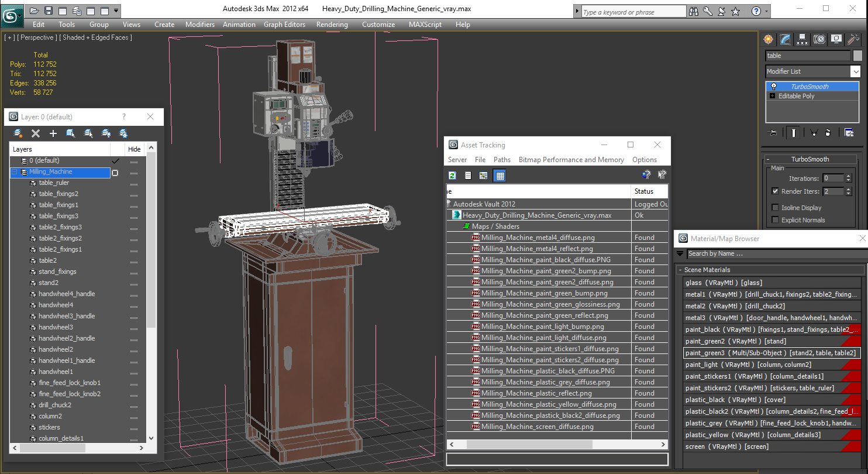Click Configure Modifier Sets icon below stack
This screenshot has height=474, width=868.
pyautogui.click(x=849, y=133)
